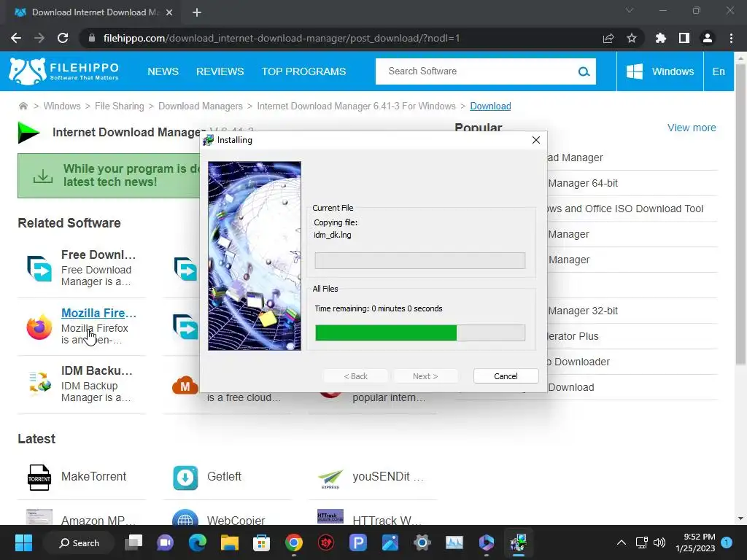
Task: Close the Download Internet Download Manager tab
Action: [x=169, y=12]
